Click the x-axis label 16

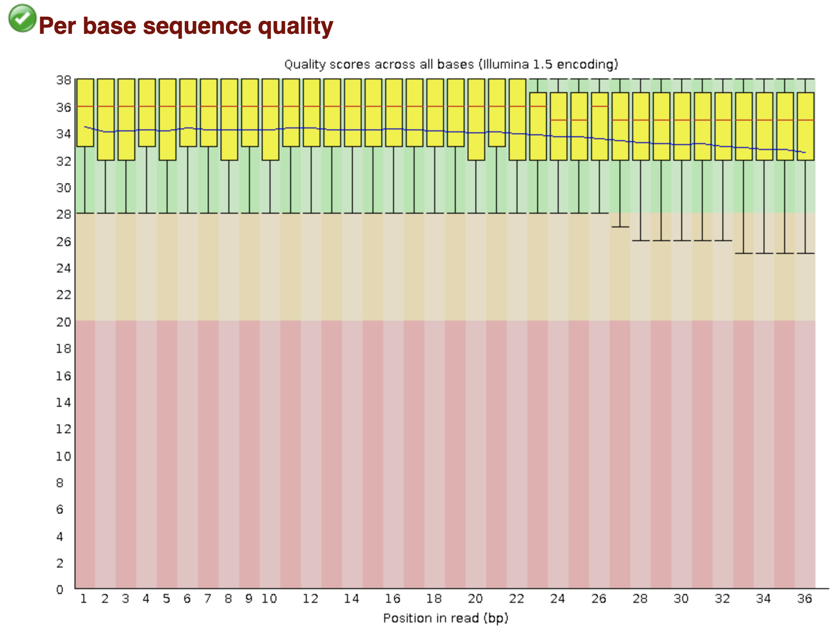(393, 599)
